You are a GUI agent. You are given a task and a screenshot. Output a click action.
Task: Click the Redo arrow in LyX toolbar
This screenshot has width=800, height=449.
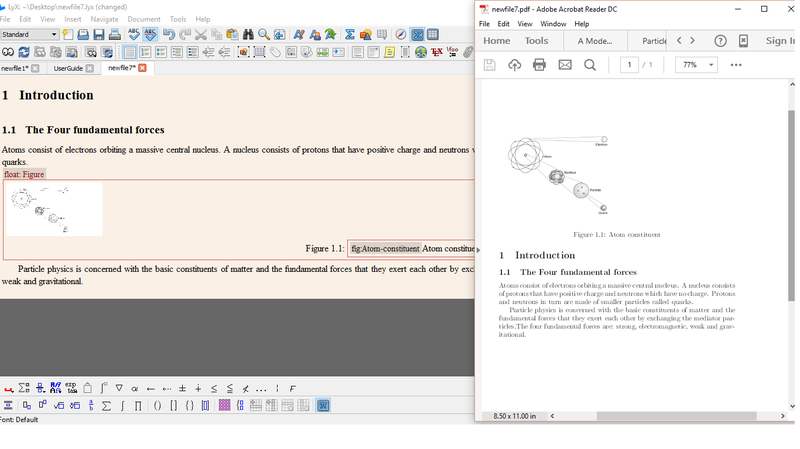point(185,34)
